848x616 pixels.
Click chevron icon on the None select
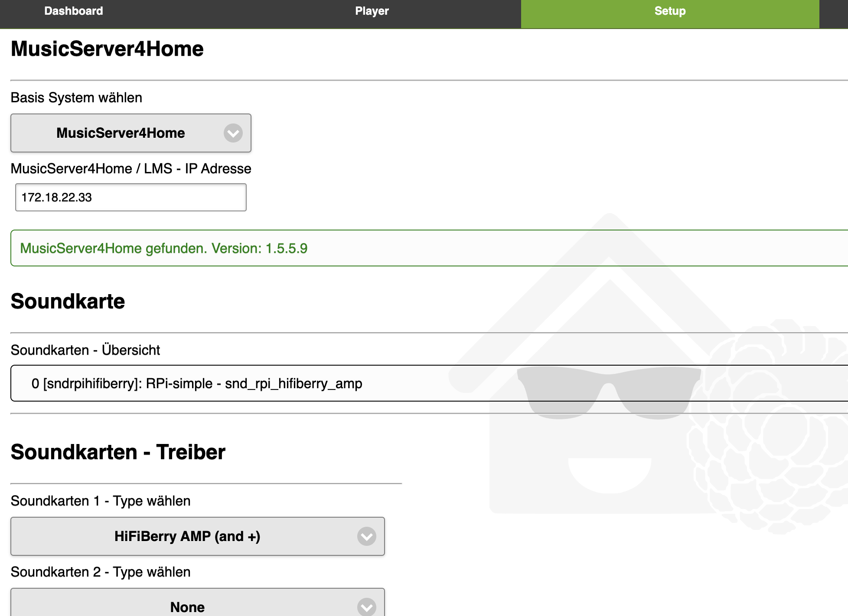366,606
